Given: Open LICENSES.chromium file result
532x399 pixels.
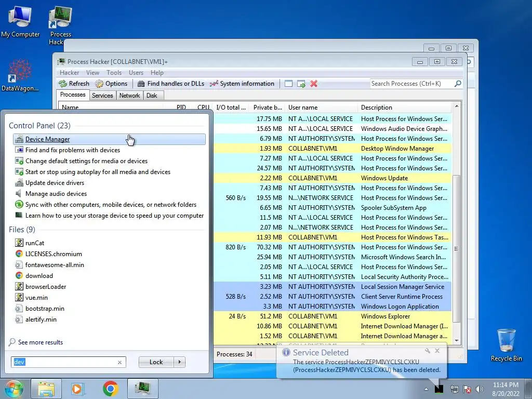Looking at the screenshot, I should (54, 254).
